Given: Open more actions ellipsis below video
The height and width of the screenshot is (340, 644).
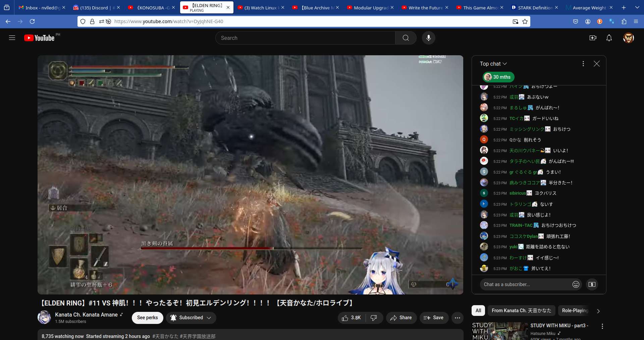Looking at the screenshot, I should pos(458,318).
